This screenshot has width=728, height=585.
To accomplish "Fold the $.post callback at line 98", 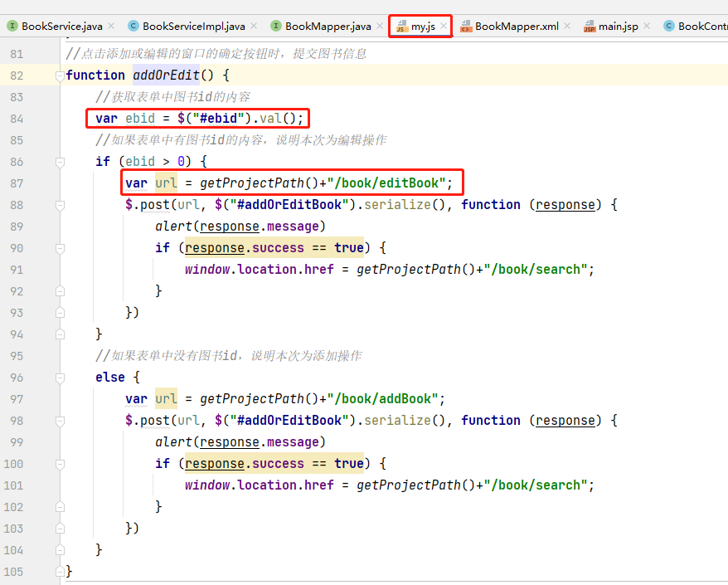I will 60,421.
